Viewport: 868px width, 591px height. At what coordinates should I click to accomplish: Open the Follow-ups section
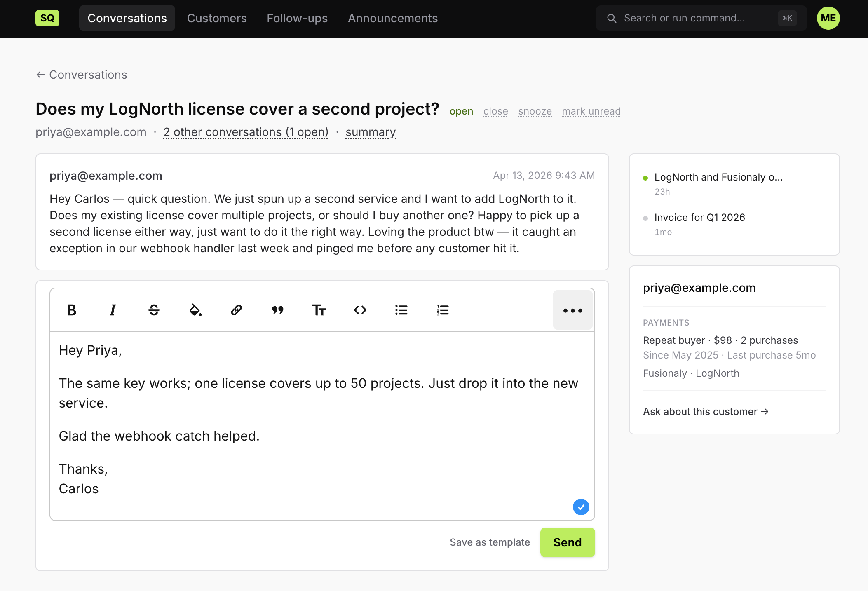[x=297, y=18]
